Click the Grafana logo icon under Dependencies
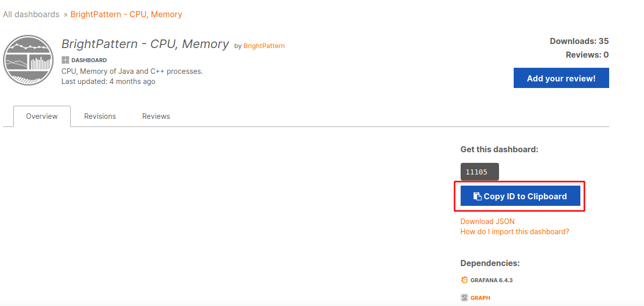 point(465,280)
